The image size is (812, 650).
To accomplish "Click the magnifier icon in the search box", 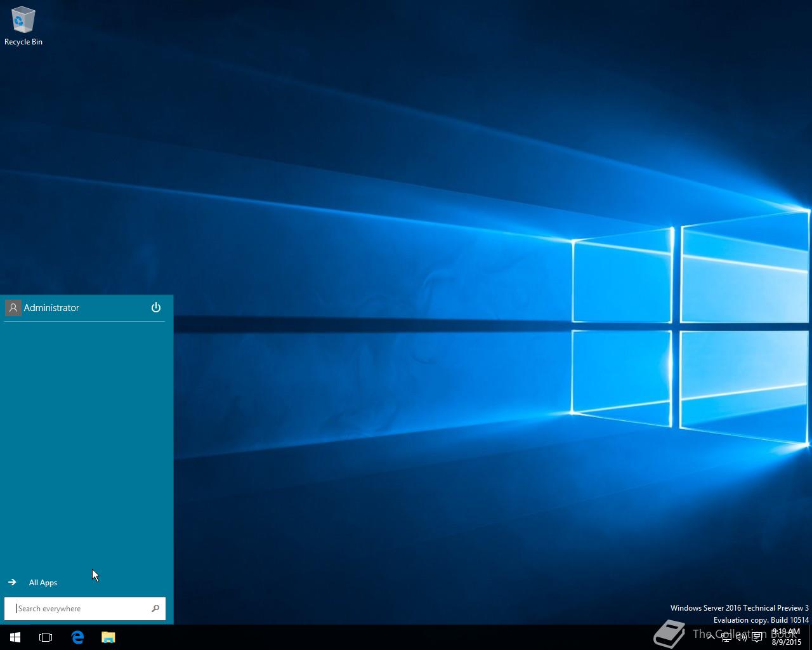I will pos(155,608).
